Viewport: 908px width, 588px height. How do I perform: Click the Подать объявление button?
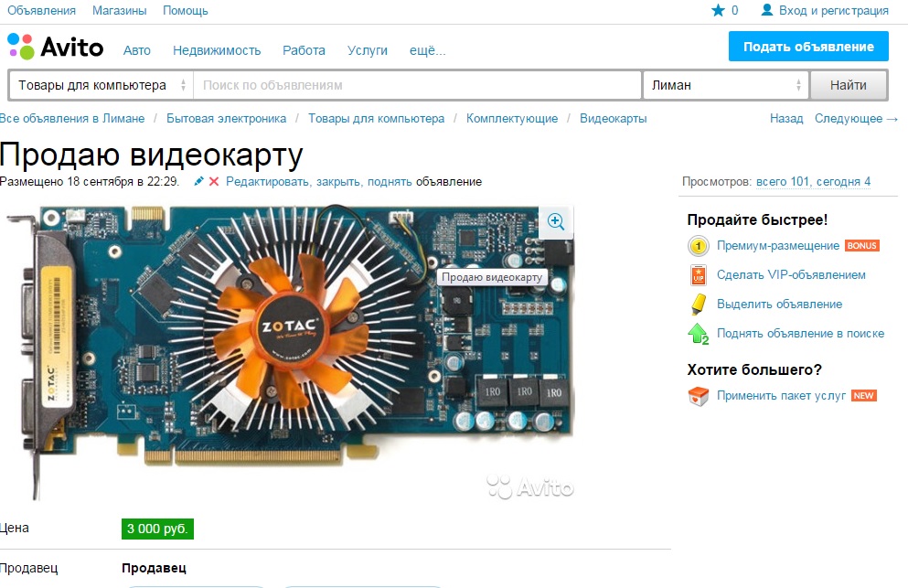[x=808, y=47]
